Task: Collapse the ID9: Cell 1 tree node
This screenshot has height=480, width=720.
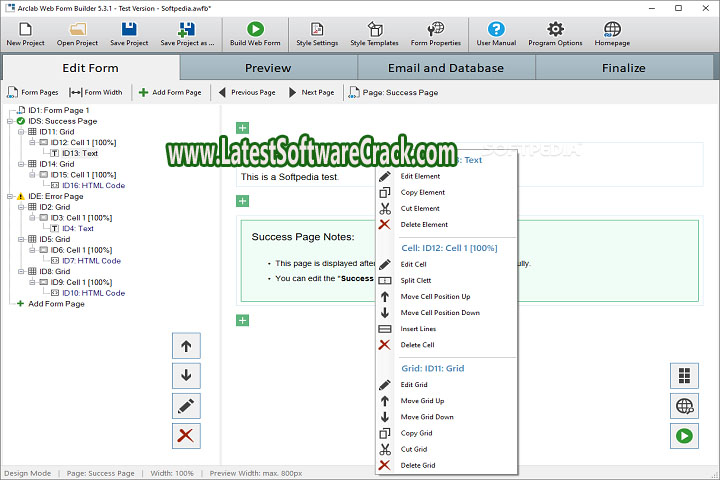Action: point(32,282)
